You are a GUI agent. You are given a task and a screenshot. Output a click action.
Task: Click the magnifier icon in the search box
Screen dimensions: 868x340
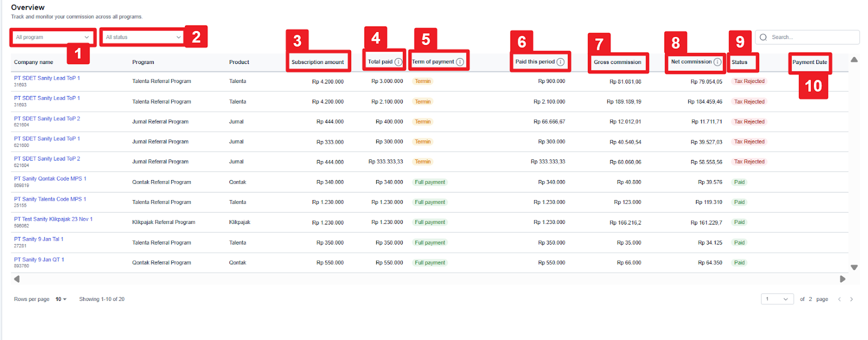pyautogui.click(x=763, y=37)
